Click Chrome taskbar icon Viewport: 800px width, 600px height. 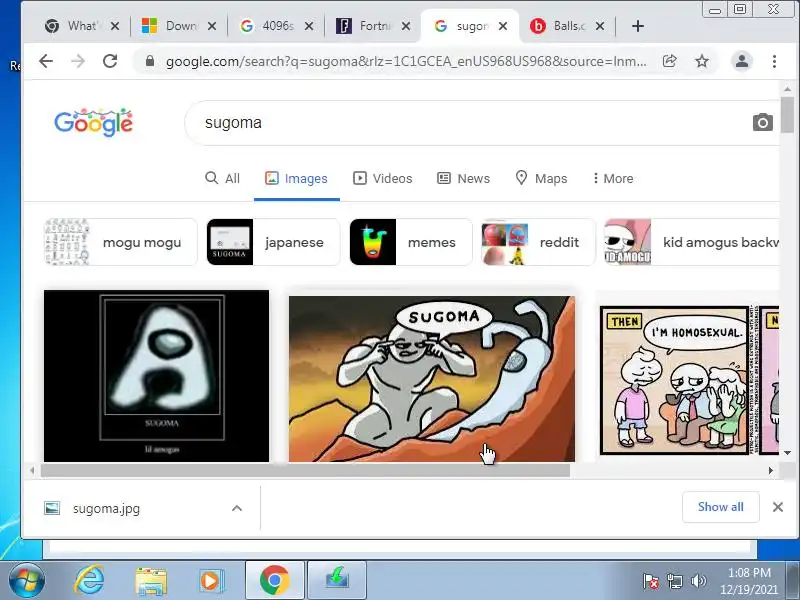[x=274, y=580]
